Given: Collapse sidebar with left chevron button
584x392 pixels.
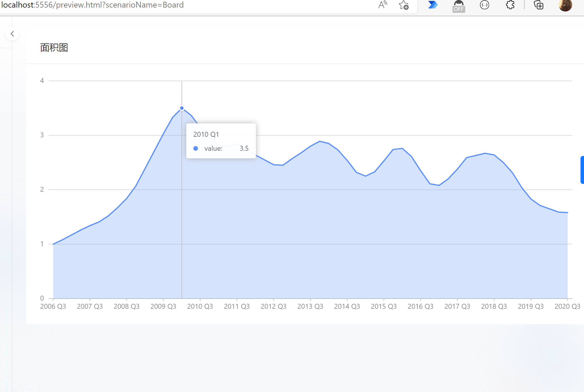Looking at the screenshot, I should [x=12, y=34].
